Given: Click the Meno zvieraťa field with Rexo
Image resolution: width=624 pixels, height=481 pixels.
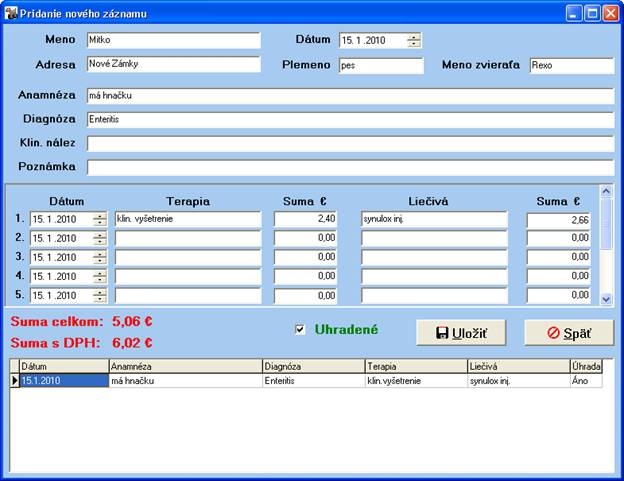Looking at the screenshot, I should tap(572, 66).
